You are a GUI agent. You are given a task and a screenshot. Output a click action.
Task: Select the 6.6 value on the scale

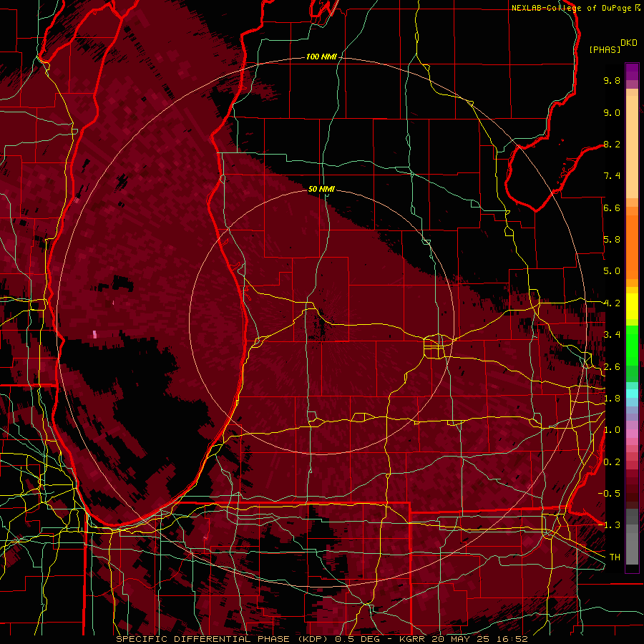(x=612, y=208)
